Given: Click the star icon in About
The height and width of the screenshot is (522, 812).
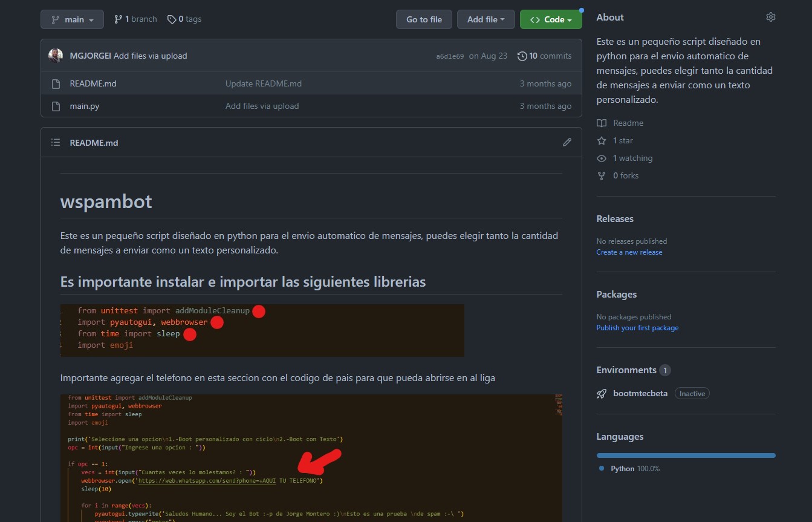Looking at the screenshot, I should click(602, 140).
